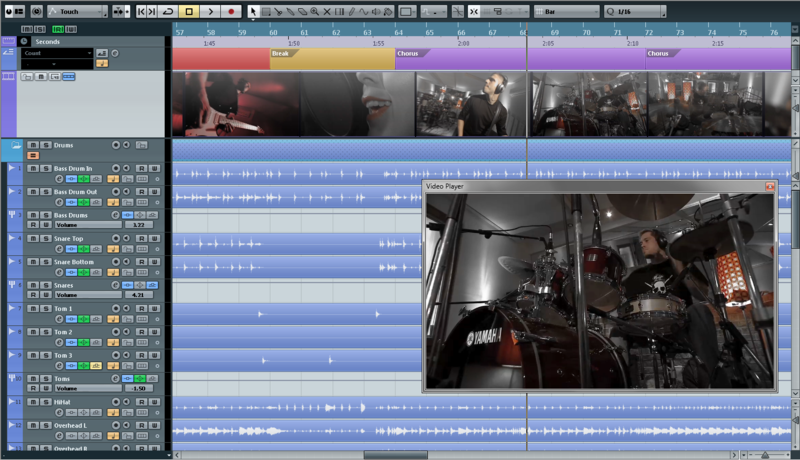
Task: Enable Write automation on Tom 2
Action: point(154,332)
